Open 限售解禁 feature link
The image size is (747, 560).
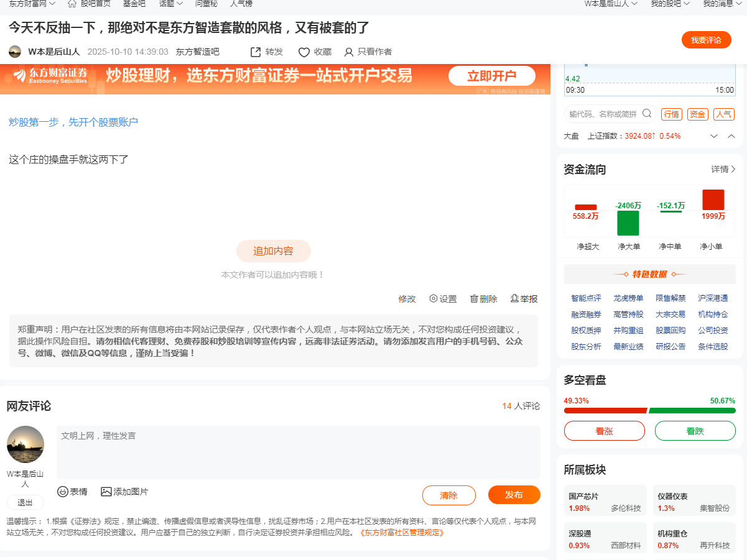(x=670, y=298)
